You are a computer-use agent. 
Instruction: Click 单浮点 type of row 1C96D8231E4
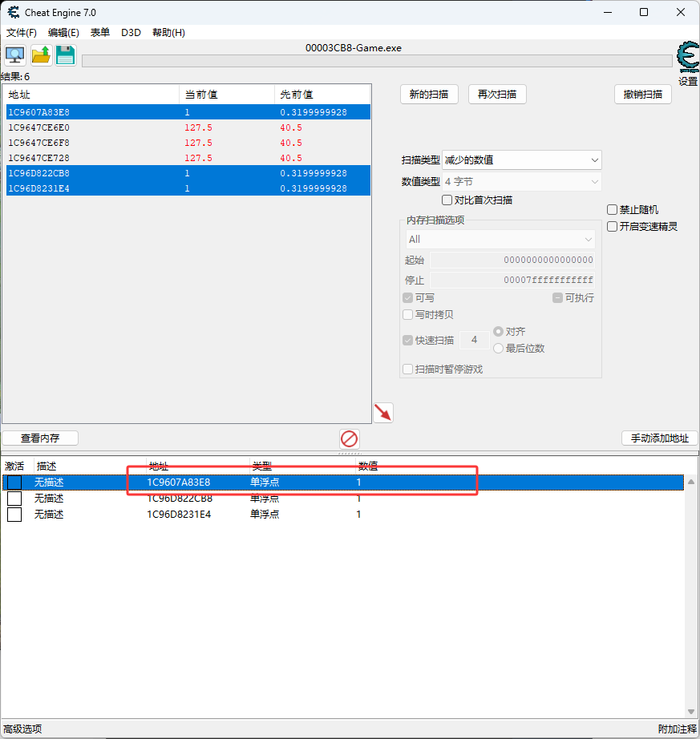point(265,515)
